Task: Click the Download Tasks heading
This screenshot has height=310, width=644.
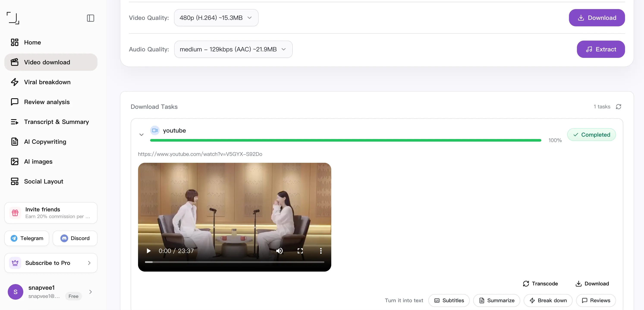Action: pyautogui.click(x=154, y=107)
